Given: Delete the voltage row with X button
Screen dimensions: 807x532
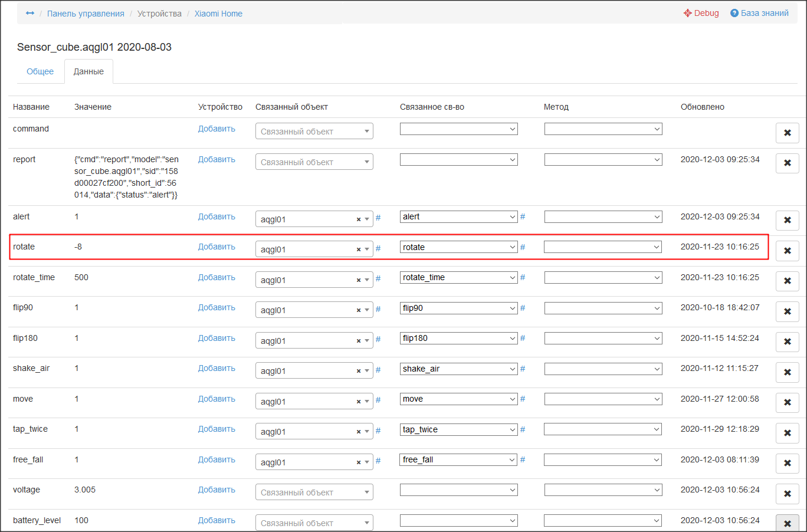Looking at the screenshot, I should coord(787,494).
